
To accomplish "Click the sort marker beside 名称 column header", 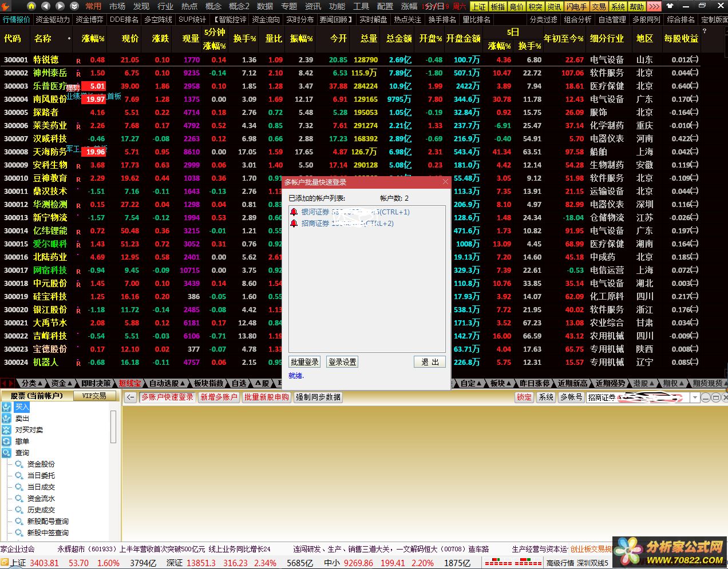I will coord(69,38).
